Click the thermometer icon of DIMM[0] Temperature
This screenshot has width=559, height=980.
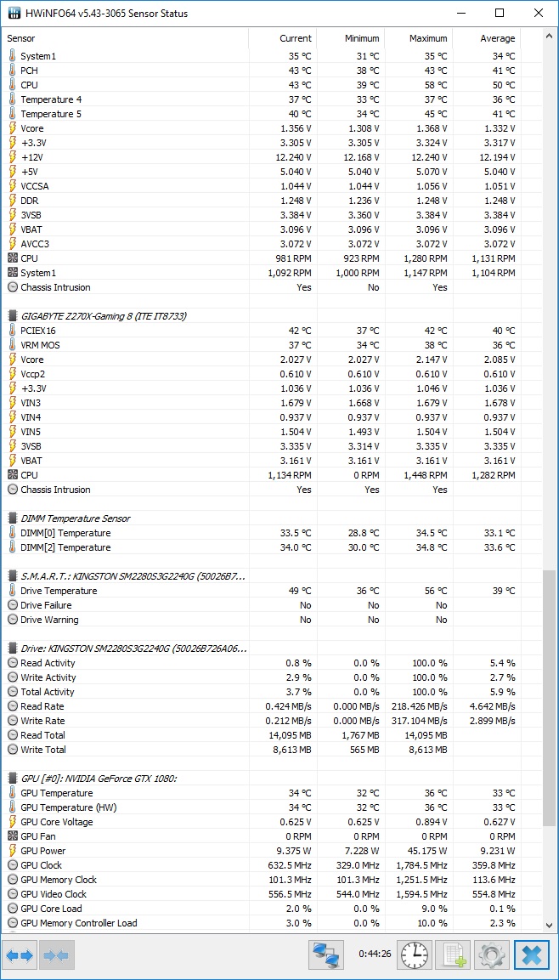point(13,533)
